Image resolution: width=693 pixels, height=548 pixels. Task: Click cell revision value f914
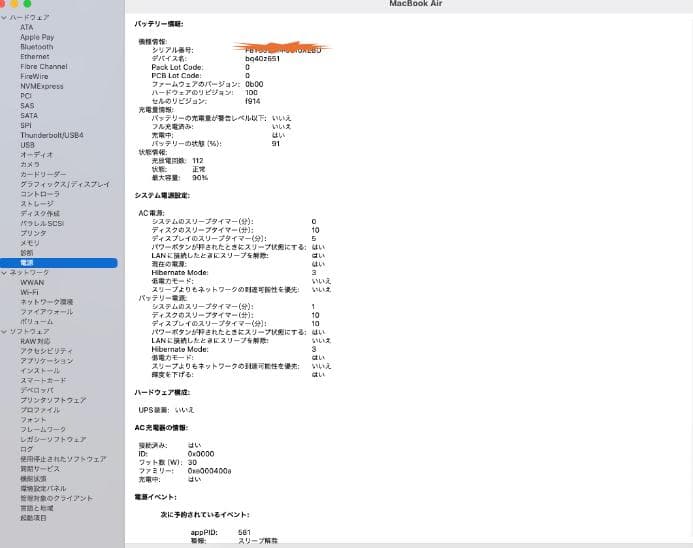coord(253,101)
